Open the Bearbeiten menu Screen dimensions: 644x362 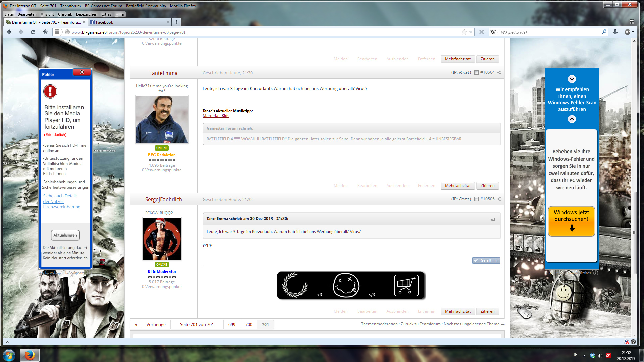pos(27,14)
